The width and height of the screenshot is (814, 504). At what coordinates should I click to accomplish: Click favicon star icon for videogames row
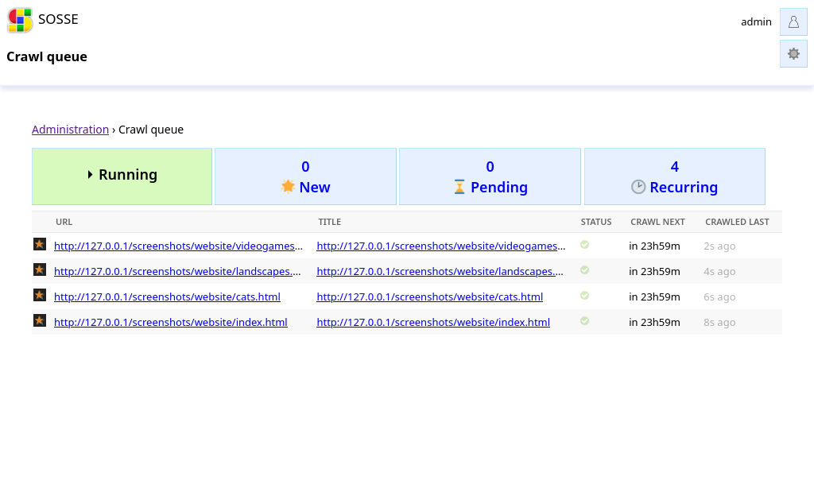point(40,244)
